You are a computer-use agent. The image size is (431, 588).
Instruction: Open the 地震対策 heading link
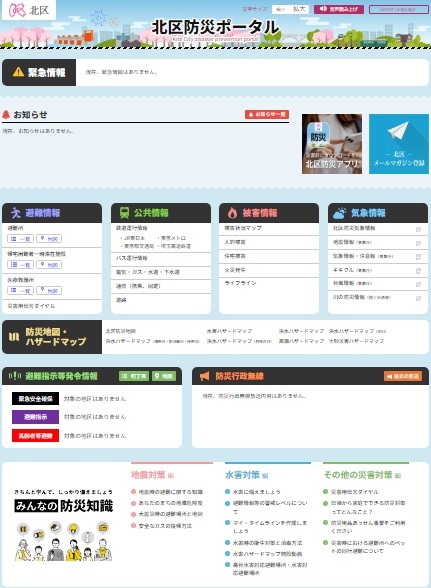pos(152,475)
